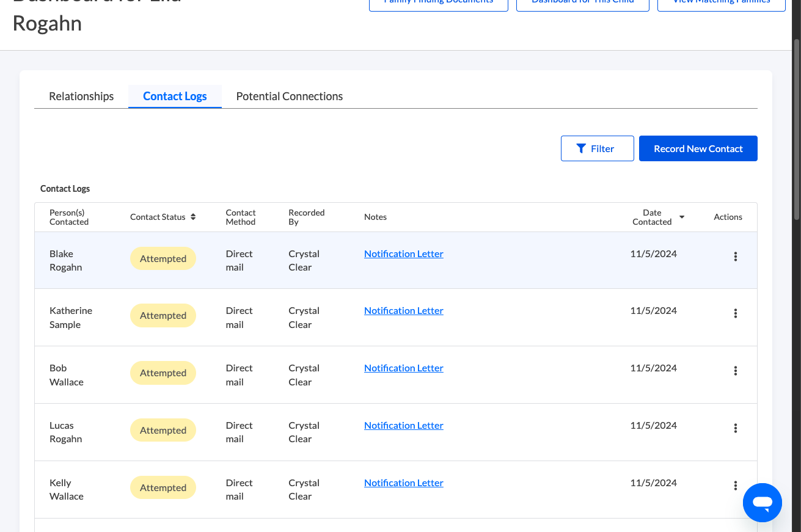The width and height of the screenshot is (801, 532).
Task: Click Direct mail in Bob Wallace row
Action: tap(239, 375)
